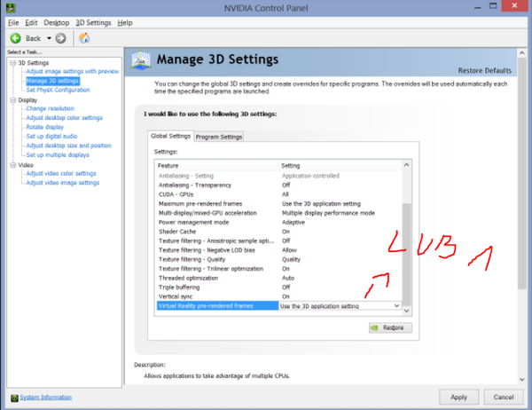Open System Information link
This screenshot has height=410, width=532.
(x=45, y=398)
